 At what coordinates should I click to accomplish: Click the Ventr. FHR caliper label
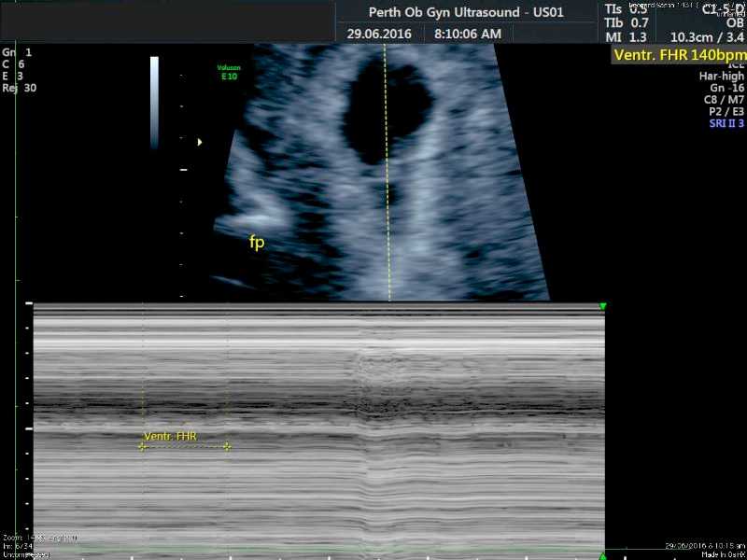(172, 434)
